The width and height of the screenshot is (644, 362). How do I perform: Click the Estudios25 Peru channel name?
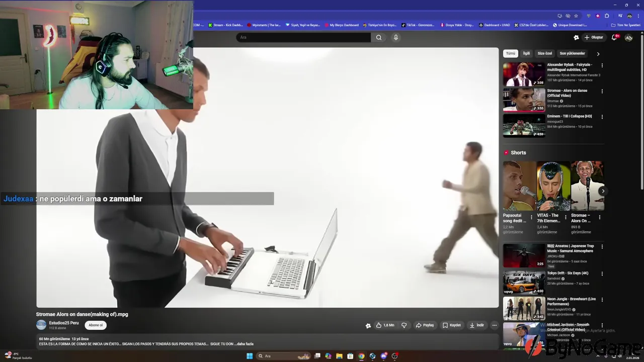[64, 323]
